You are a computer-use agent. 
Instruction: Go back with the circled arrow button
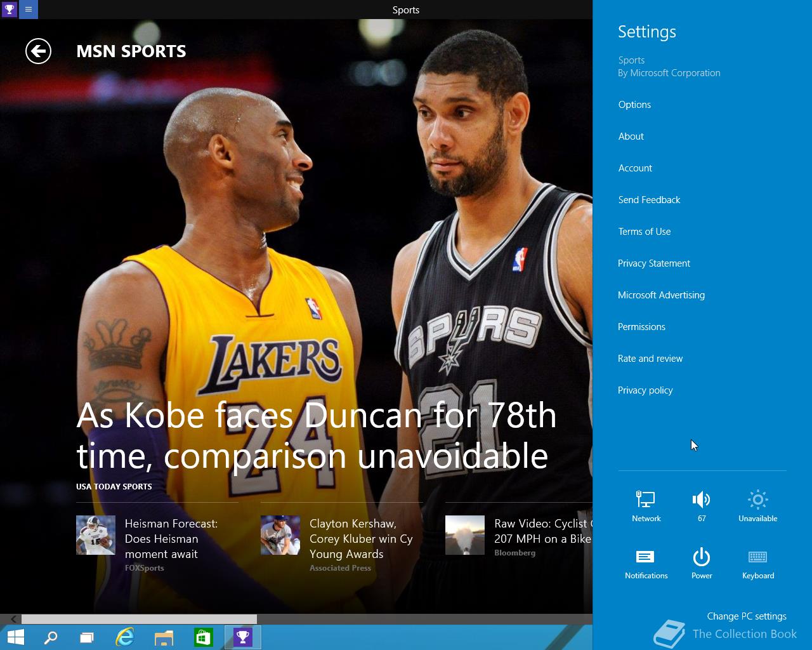tap(38, 51)
